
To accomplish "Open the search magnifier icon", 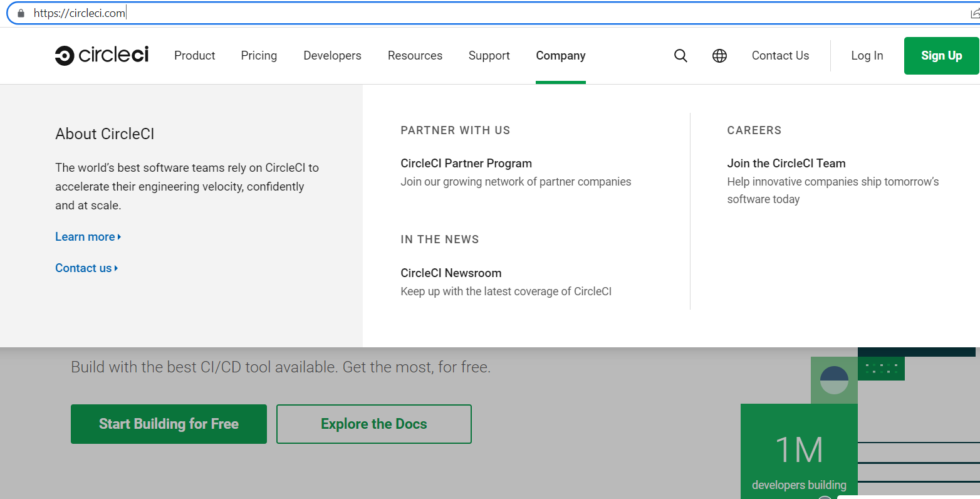I will point(680,56).
